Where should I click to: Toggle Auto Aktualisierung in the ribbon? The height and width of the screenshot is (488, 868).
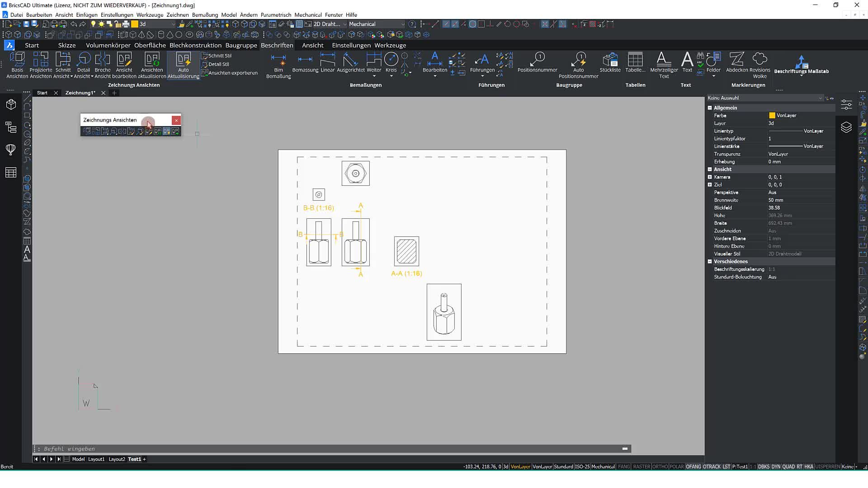click(x=183, y=65)
